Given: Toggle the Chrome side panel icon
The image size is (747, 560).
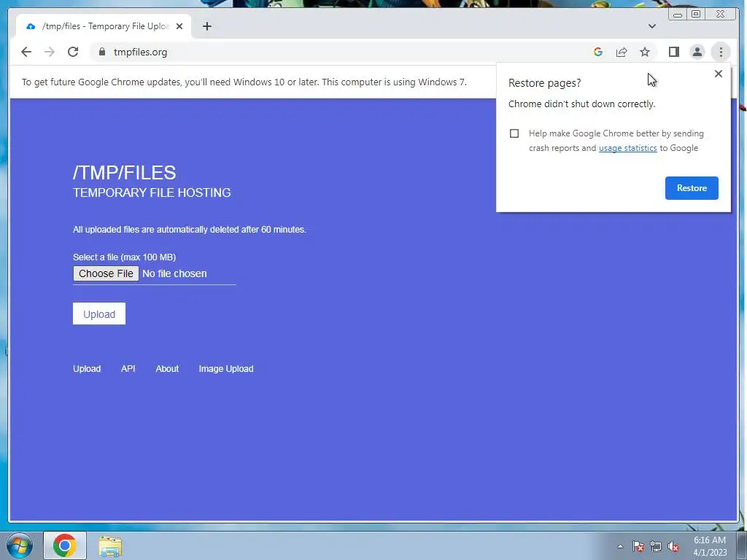Looking at the screenshot, I should 673,52.
